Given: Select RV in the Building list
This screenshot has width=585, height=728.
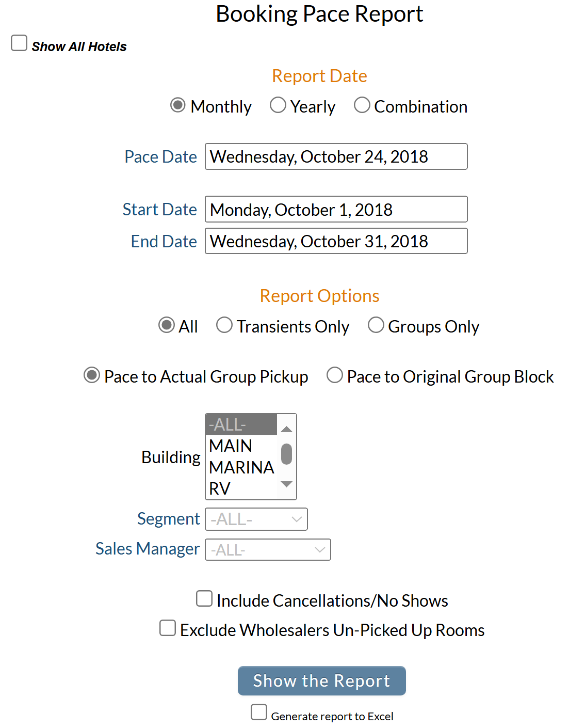Looking at the screenshot, I should 221,488.
